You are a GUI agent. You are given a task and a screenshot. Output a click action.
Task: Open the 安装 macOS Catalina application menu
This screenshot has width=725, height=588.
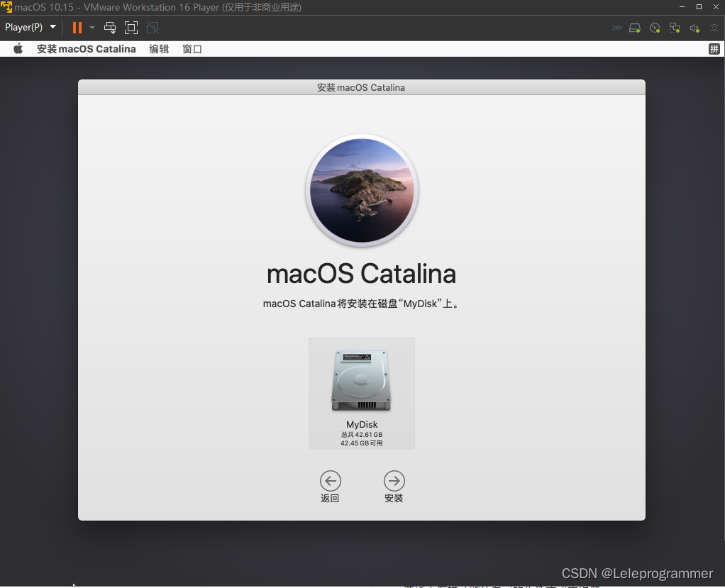tap(87, 49)
